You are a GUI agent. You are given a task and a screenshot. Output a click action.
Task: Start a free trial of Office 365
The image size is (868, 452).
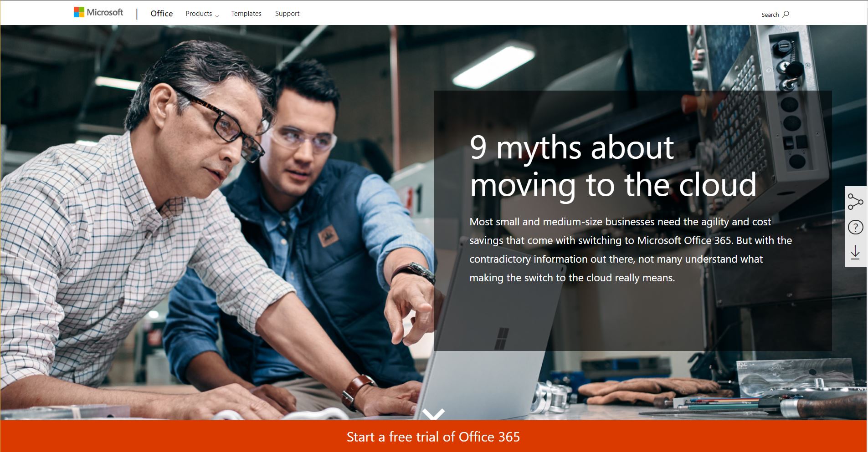pyautogui.click(x=433, y=437)
